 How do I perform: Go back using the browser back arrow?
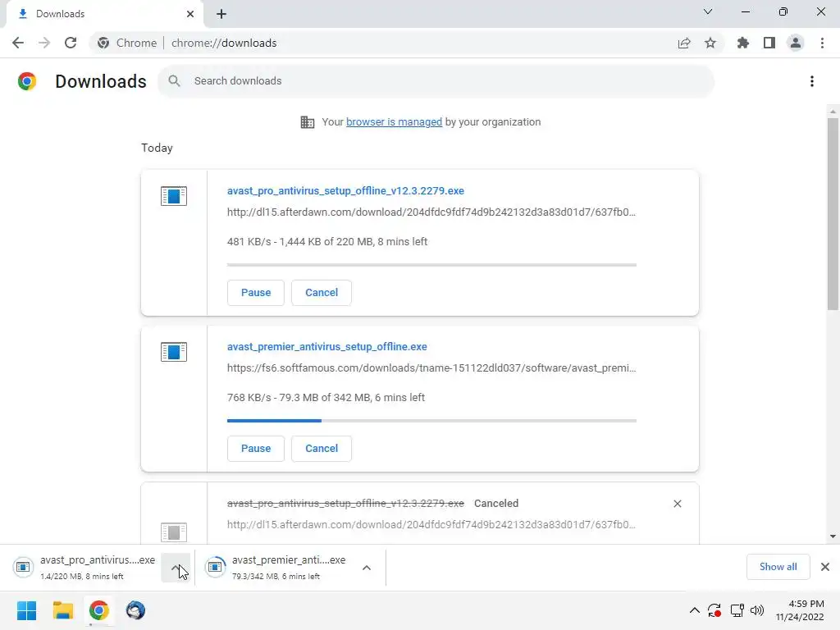pyautogui.click(x=18, y=43)
